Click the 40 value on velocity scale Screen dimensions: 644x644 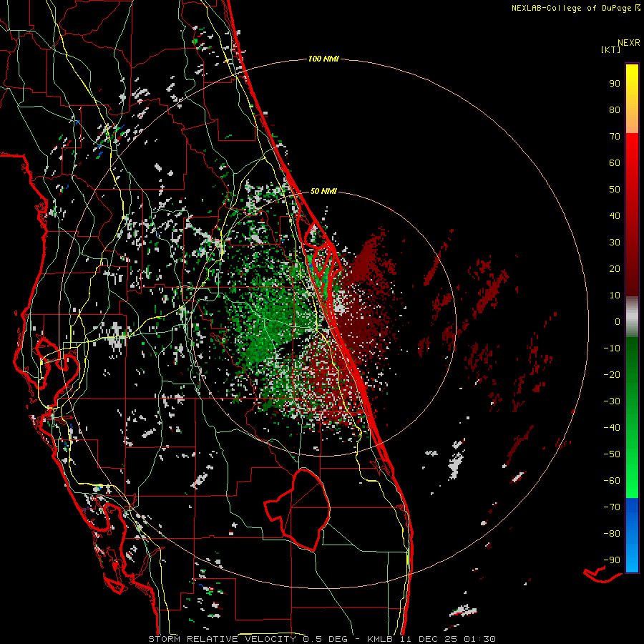tap(615, 216)
